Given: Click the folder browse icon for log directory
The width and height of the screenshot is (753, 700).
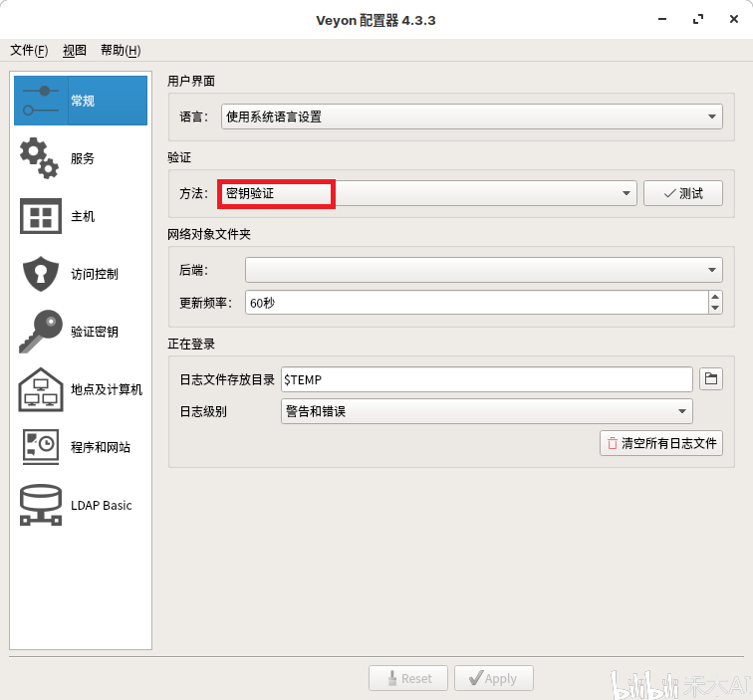Looking at the screenshot, I should pyautogui.click(x=711, y=378).
